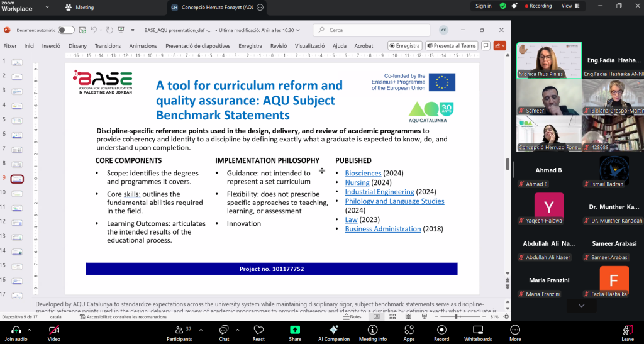
Task: Expand more participants chevron below video tiles
Action: (581, 305)
